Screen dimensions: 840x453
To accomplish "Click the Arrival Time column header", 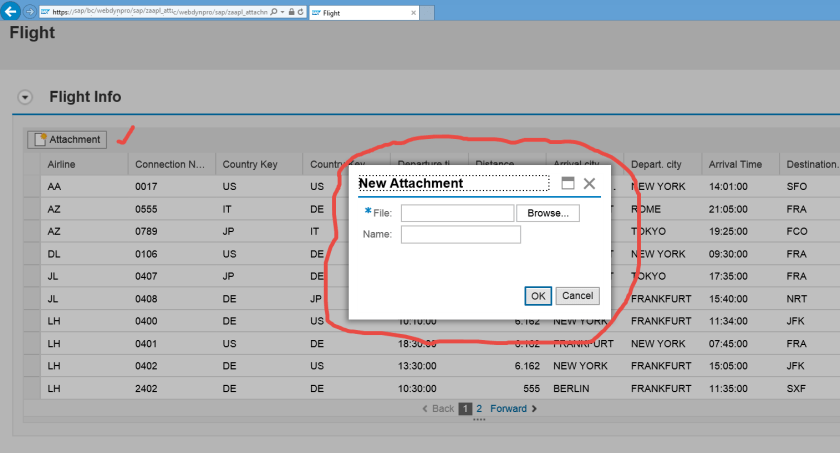I will tap(735, 165).
